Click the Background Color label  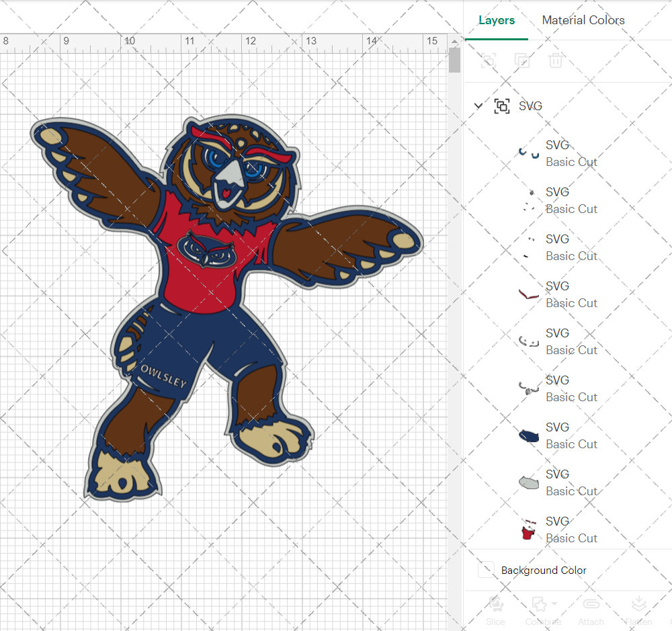coord(544,570)
